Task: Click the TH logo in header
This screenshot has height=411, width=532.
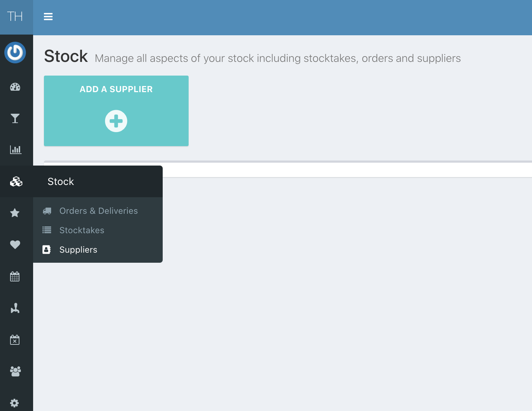Action: [x=15, y=17]
